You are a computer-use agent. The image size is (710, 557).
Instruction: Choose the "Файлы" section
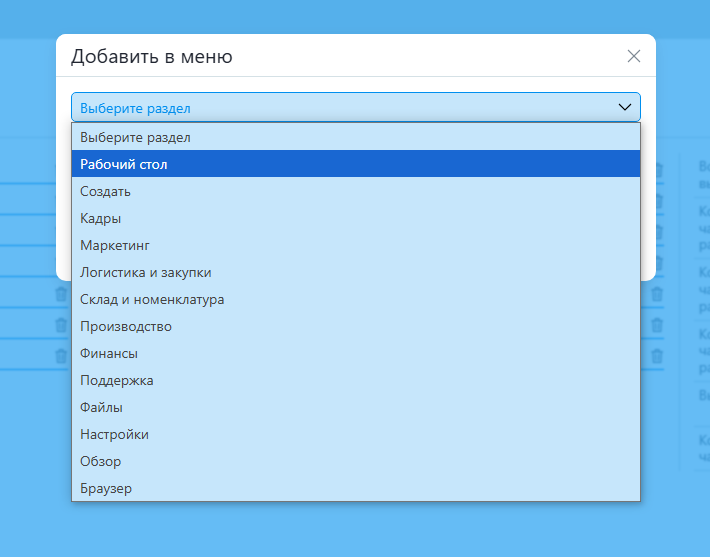pyautogui.click(x=102, y=407)
